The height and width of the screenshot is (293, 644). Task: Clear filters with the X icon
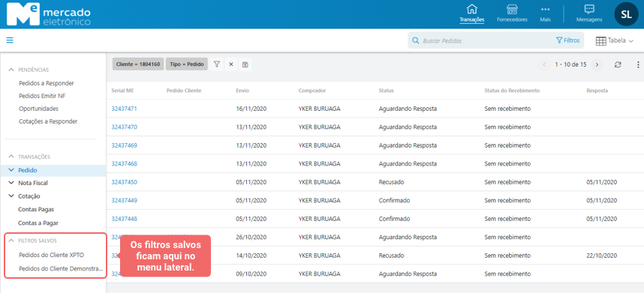[231, 64]
